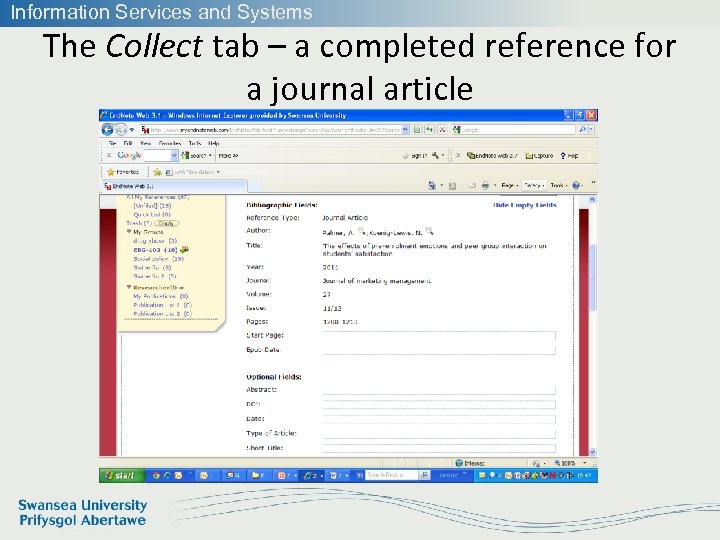This screenshot has height=540, width=720.
Task: Click the Google toolbar Search button
Action: point(196,156)
